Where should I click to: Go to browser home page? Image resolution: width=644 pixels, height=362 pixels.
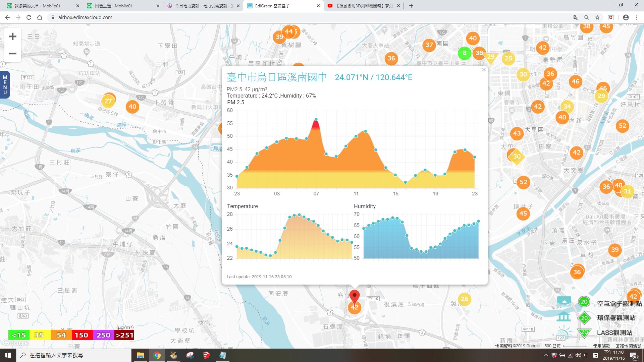point(40,17)
